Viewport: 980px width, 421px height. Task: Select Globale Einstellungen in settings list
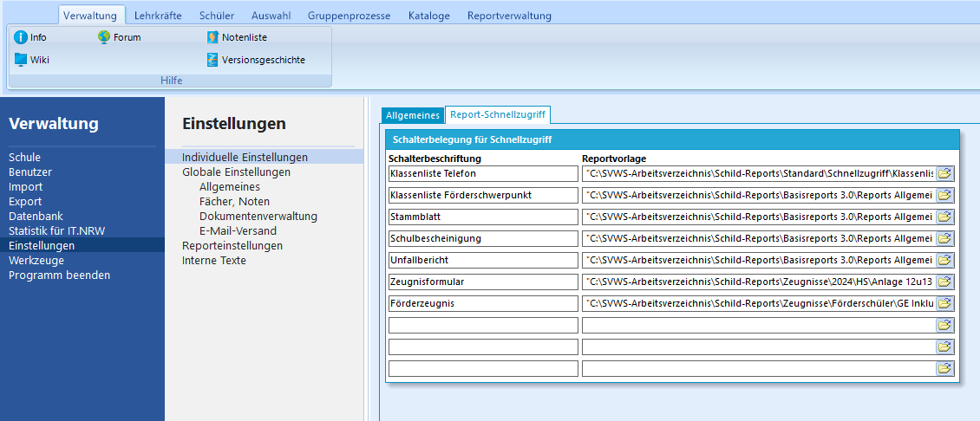tap(236, 172)
